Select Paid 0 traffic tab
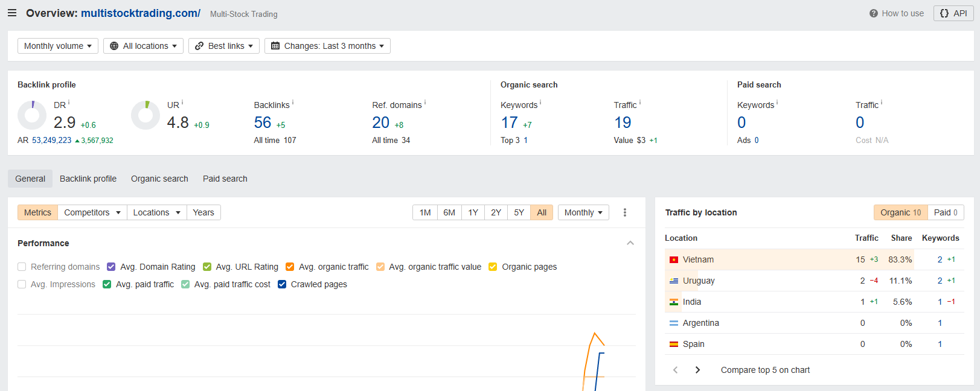The height and width of the screenshot is (391, 980). (x=946, y=212)
